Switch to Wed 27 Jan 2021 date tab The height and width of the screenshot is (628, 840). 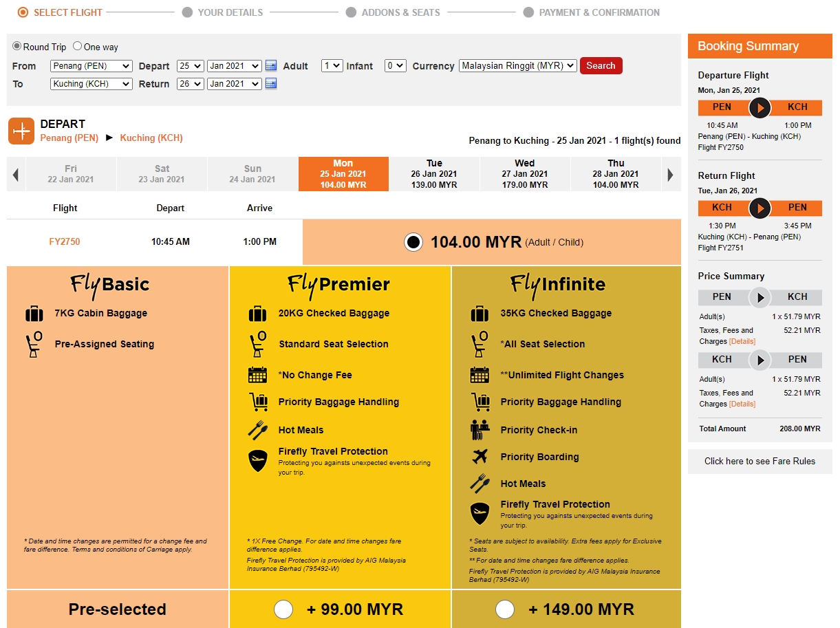coord(525,174)
